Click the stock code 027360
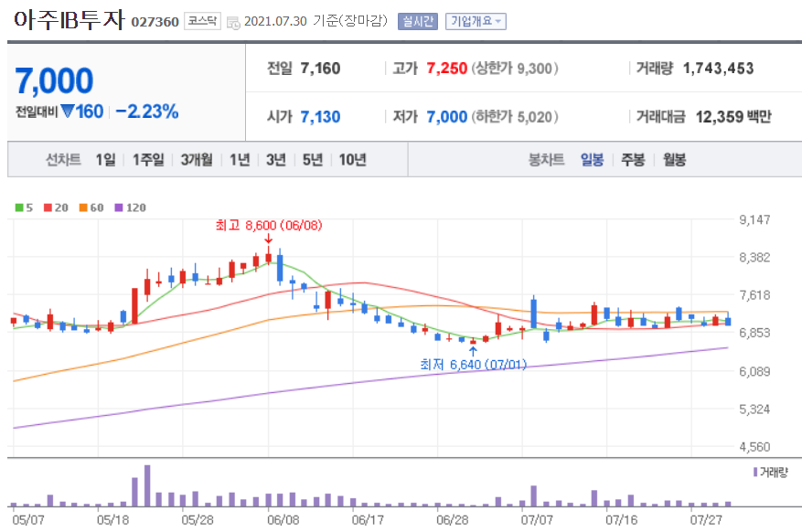 click(155, 22)
